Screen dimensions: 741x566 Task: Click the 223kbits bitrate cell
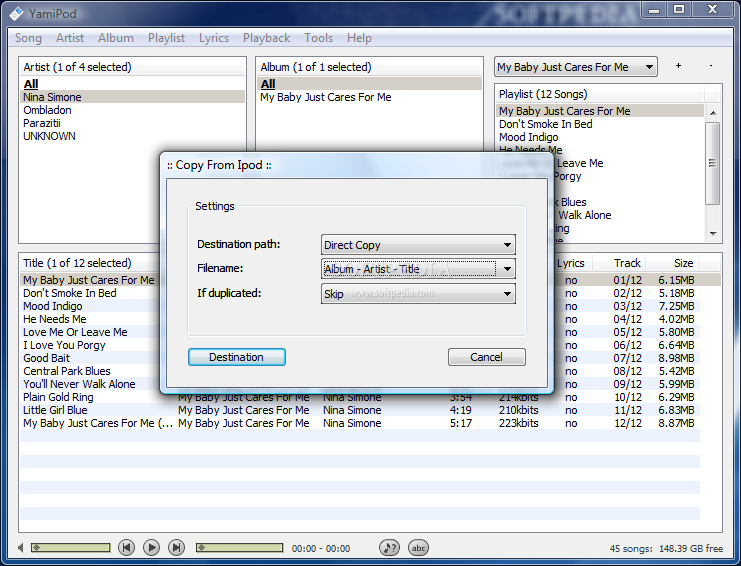click(518, 423)
